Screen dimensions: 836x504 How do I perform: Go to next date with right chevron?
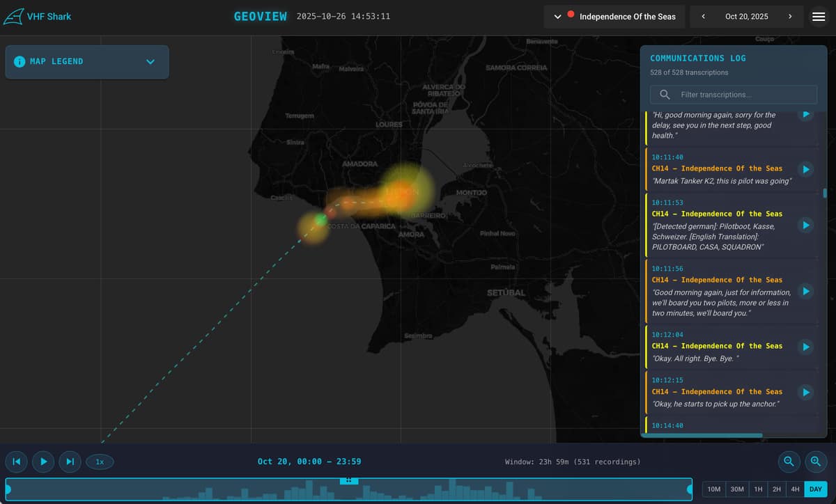789,16
